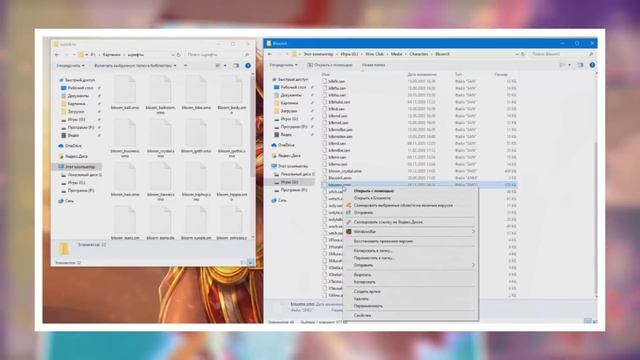Select bloom_hair.omo file icon in left window
640x360 pixels.
[x=125, y=176]
